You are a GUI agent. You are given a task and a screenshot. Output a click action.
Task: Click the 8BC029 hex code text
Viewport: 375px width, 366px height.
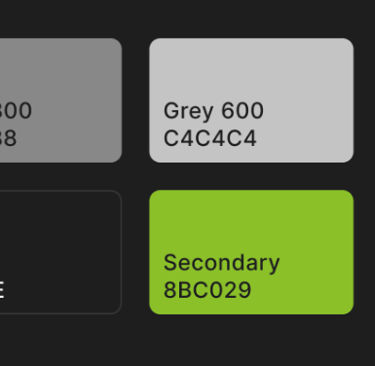click(207, 290)
